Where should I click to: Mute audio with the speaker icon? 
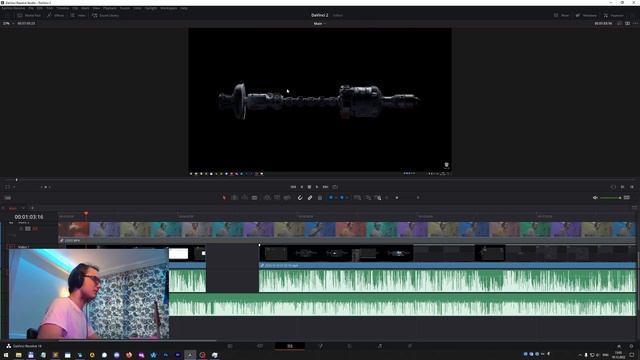[595, 198]
